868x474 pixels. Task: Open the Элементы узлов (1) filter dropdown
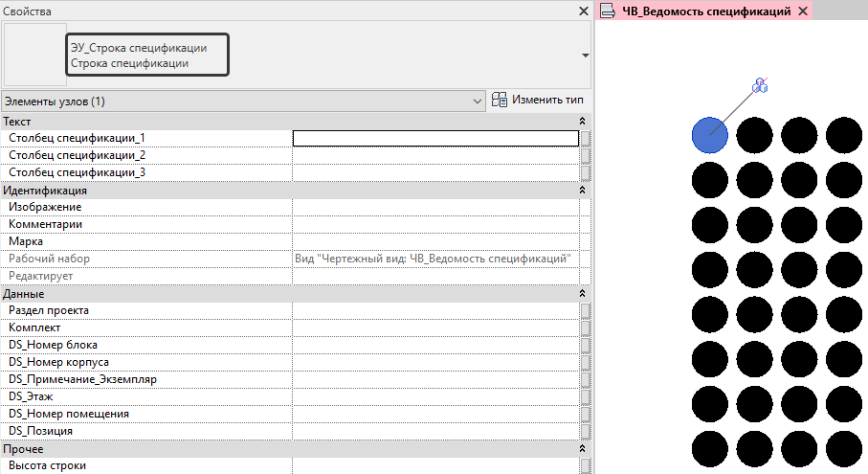pos(478,101)
